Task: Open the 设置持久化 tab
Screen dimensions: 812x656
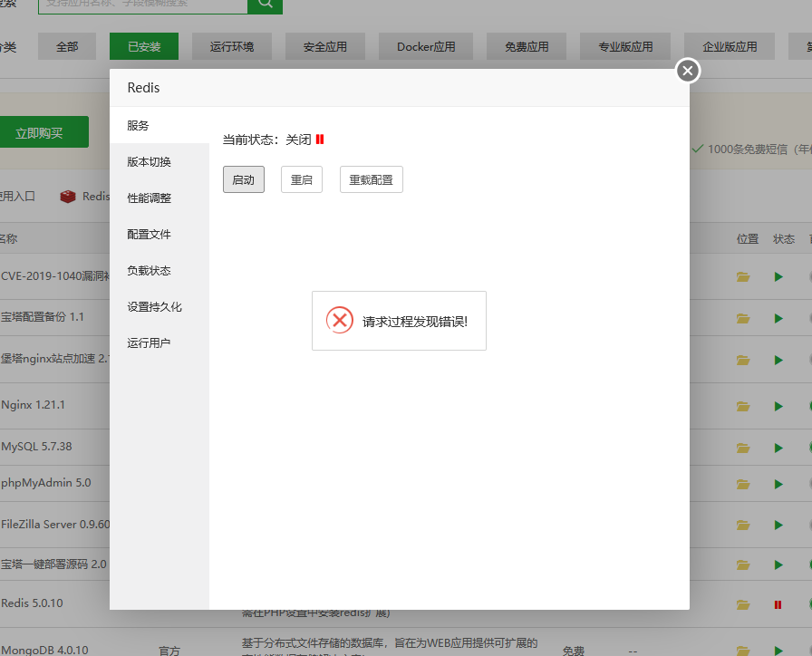Action: pyautogui.click(x=159, y=306)
